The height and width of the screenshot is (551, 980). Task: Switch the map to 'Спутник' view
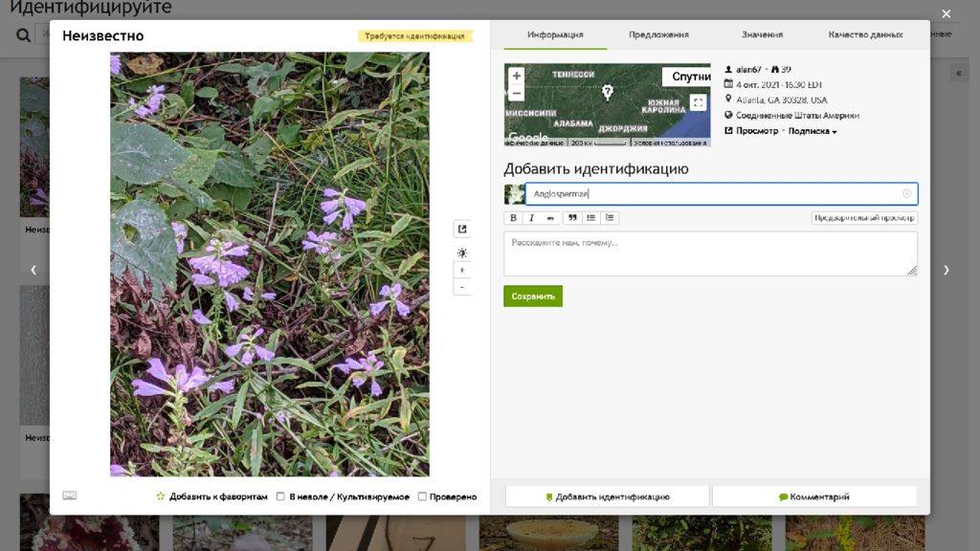686,77
